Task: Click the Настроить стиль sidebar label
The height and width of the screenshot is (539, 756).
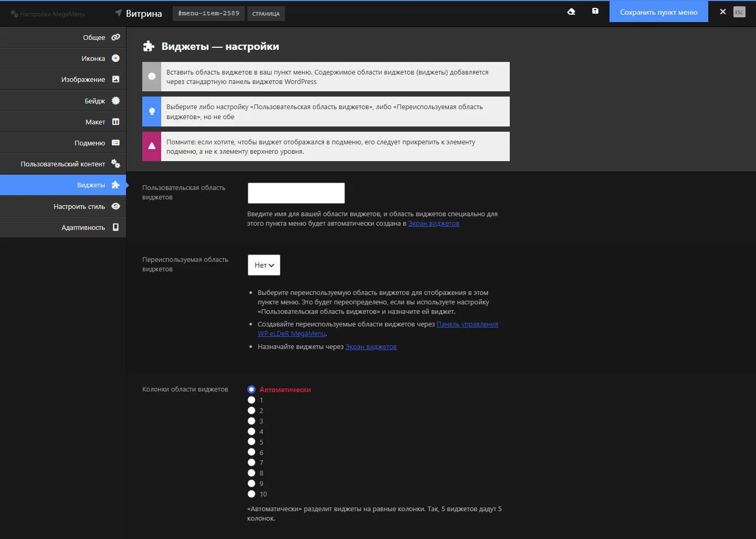Action: pos(79,207)
